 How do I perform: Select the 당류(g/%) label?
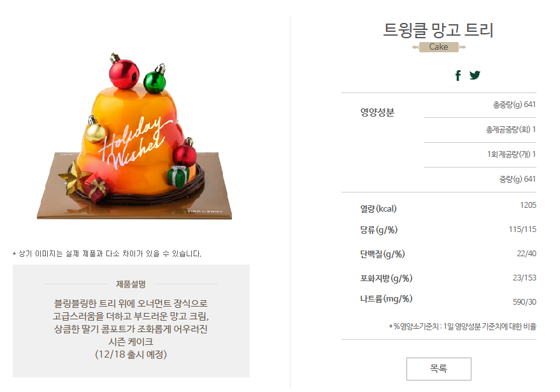click(378, 229)
